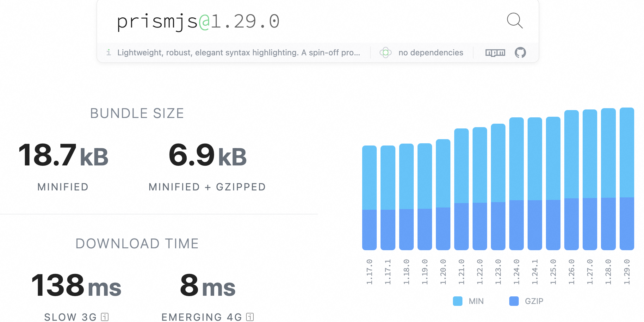Select the 1.27.0 version bar
Image resolution: width=644 pixels, height=322 pixels.
tap(590, 180)
